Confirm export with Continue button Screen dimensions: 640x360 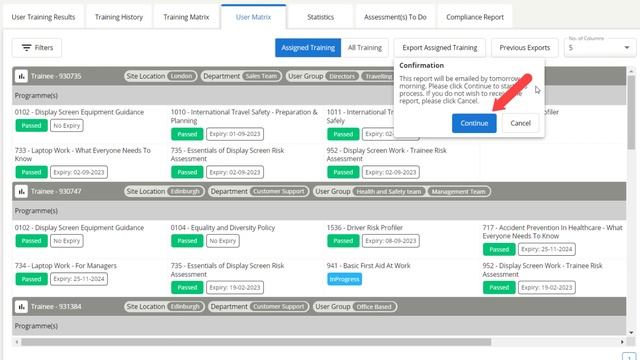(x=474, y=123)
